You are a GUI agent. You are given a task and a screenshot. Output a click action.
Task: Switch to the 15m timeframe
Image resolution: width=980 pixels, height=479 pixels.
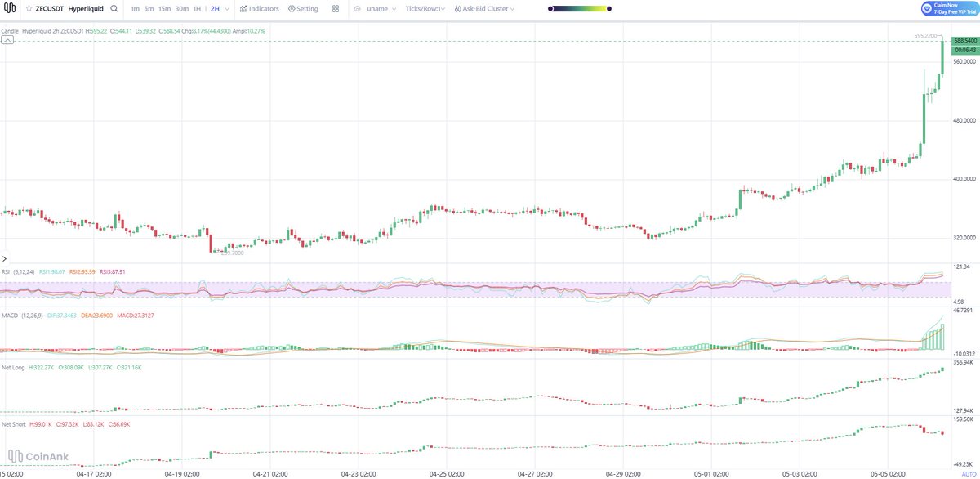point(164,9)
